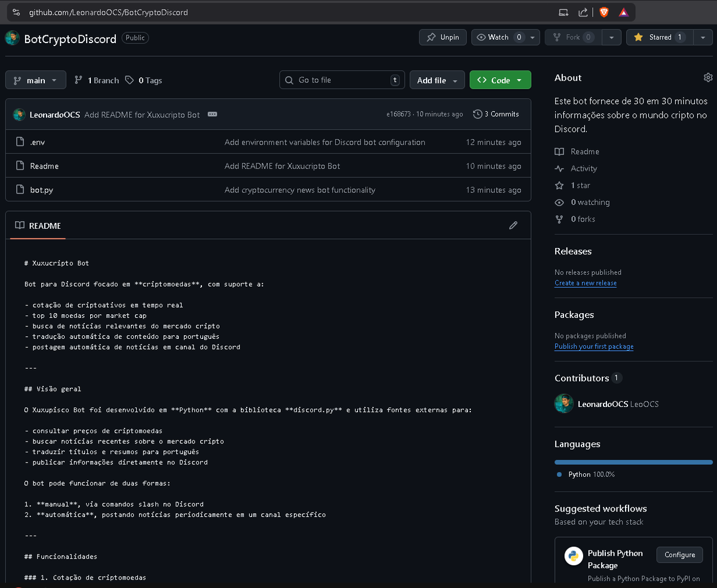Screen dimensions: 717x588
Task: Open the About settings gear icon
Action: (x=708, y=78)
